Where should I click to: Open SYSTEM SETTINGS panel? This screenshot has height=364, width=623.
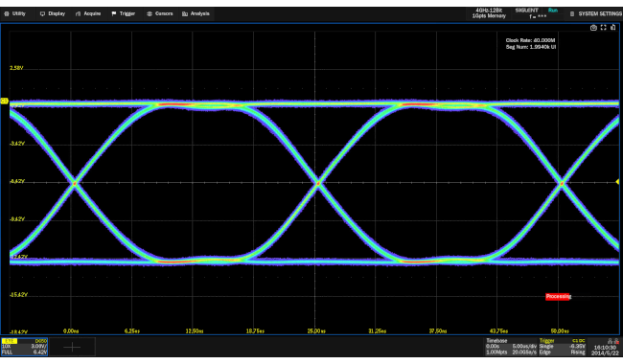point(596,13)
